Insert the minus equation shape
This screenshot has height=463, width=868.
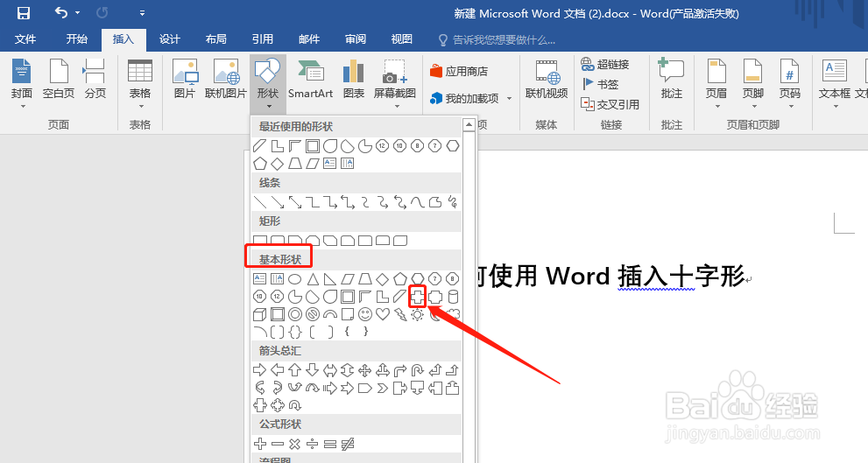(278, 444)
